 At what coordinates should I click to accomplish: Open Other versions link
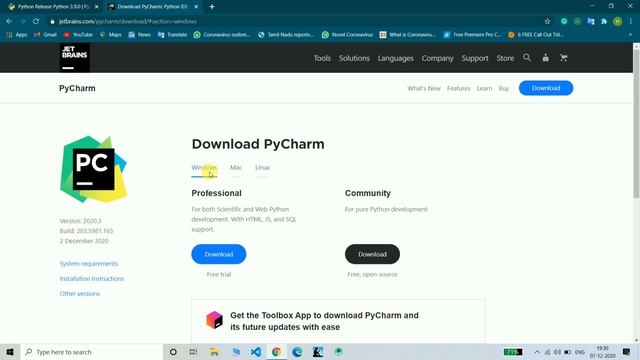(80, 293)
